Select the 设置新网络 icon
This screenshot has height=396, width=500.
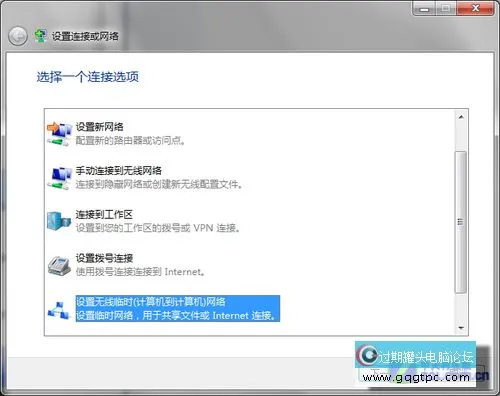tap(59, 134)
